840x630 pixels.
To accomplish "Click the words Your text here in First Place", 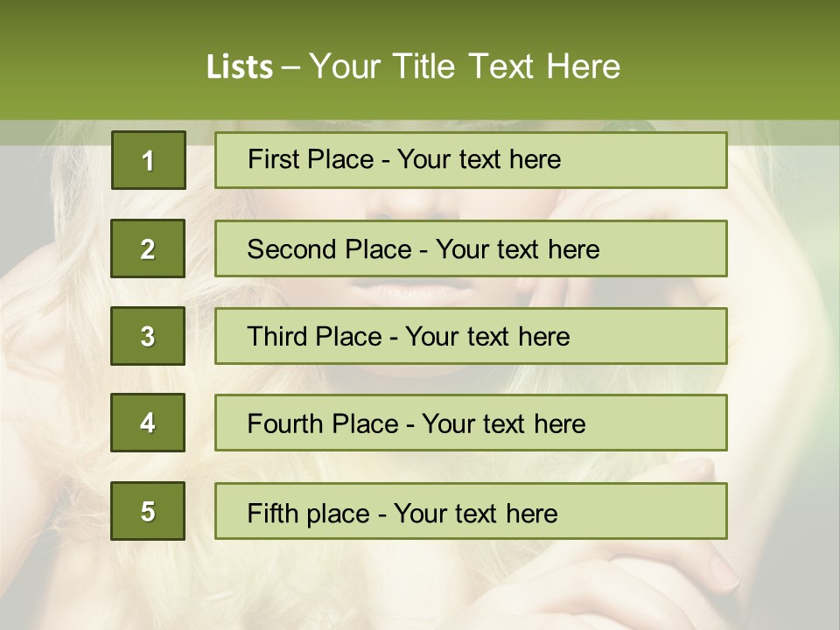I will 479,159.
